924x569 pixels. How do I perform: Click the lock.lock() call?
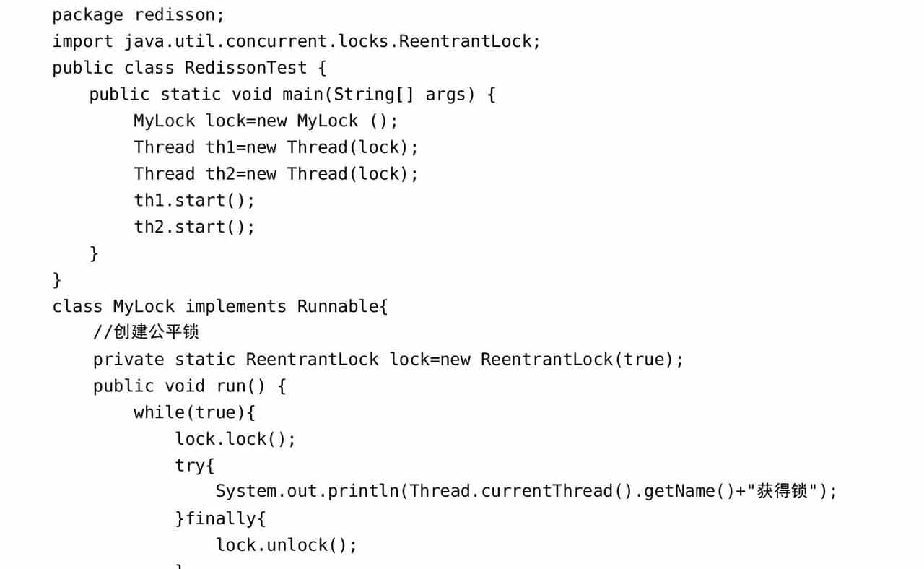pos(235,439)
